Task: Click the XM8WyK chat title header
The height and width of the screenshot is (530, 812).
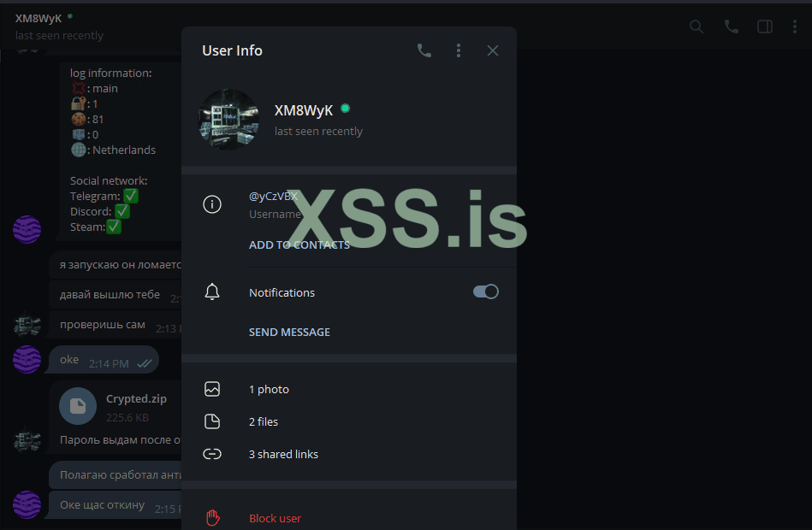Action: coord(39,19)
